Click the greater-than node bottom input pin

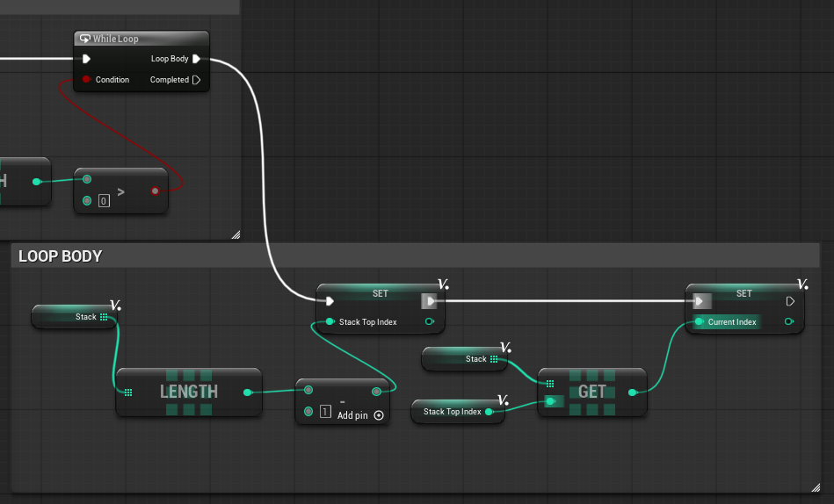[x=87, y=200]
